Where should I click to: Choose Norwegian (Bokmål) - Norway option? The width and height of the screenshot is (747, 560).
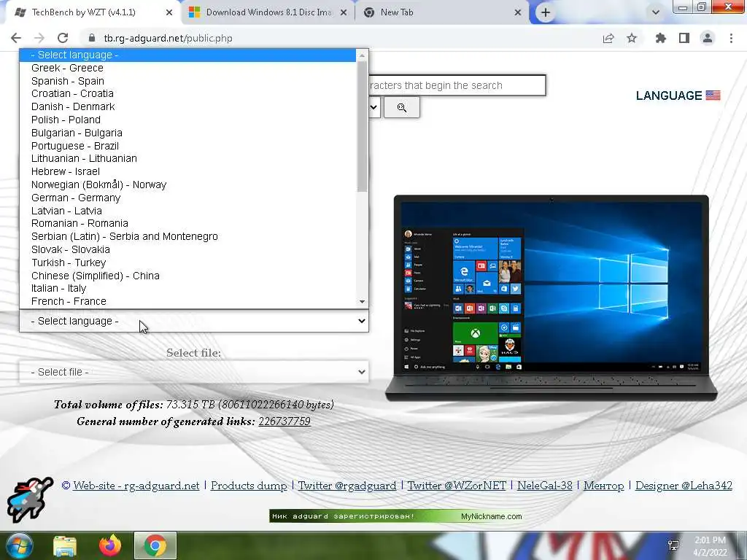pyautogui.click(x=187, y=184)
